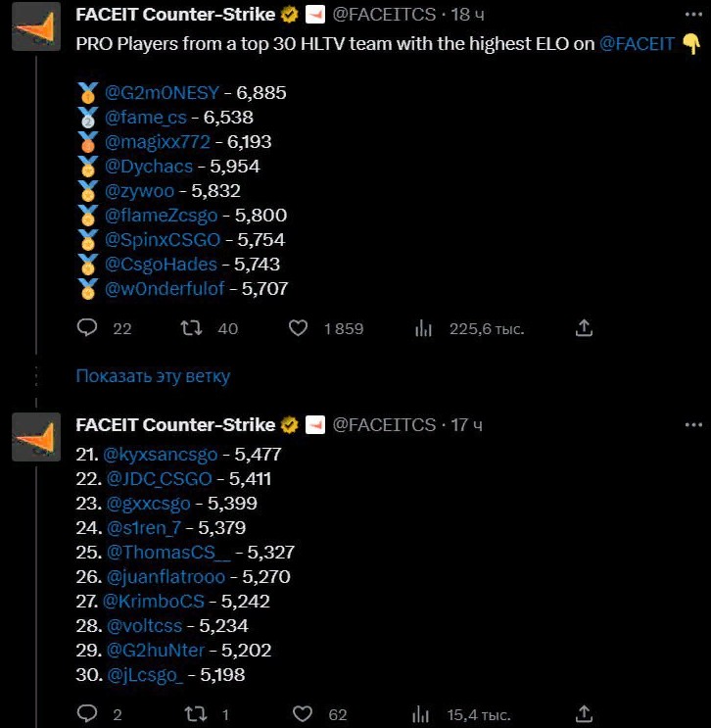Like the second tweet with 62 likes
The image size is (711, 728).
tap(303, 714)
